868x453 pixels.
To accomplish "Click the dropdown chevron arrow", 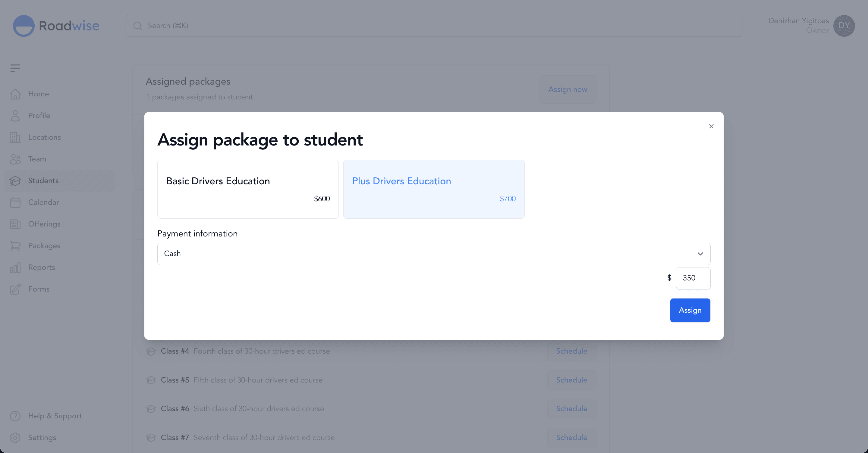I will click(x=700, y=254).
